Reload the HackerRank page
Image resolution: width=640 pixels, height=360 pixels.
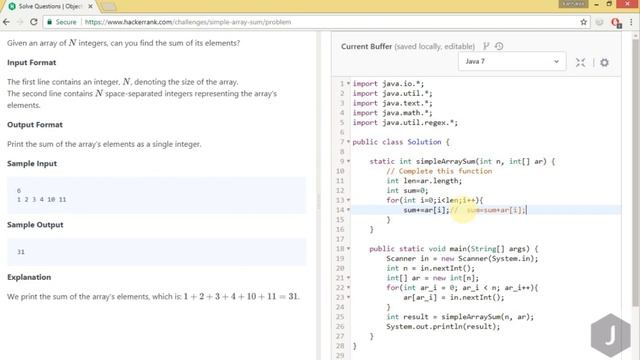pos(34,22)
